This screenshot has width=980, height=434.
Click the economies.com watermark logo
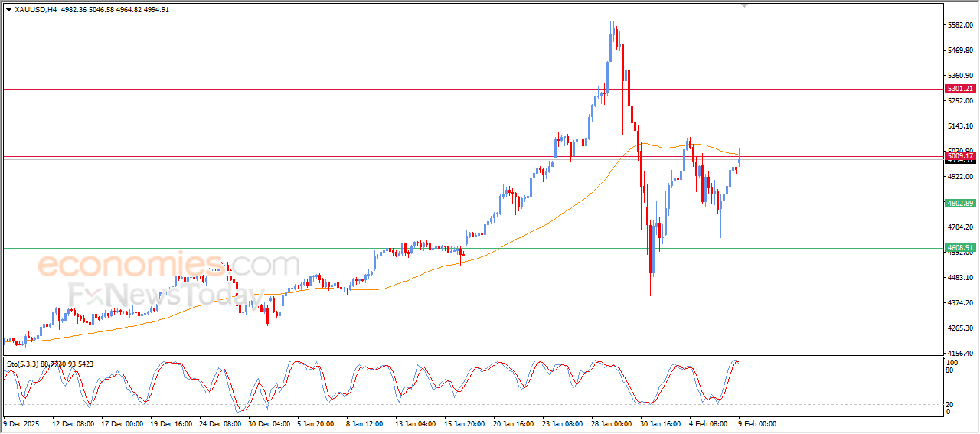tap(168, 266)
